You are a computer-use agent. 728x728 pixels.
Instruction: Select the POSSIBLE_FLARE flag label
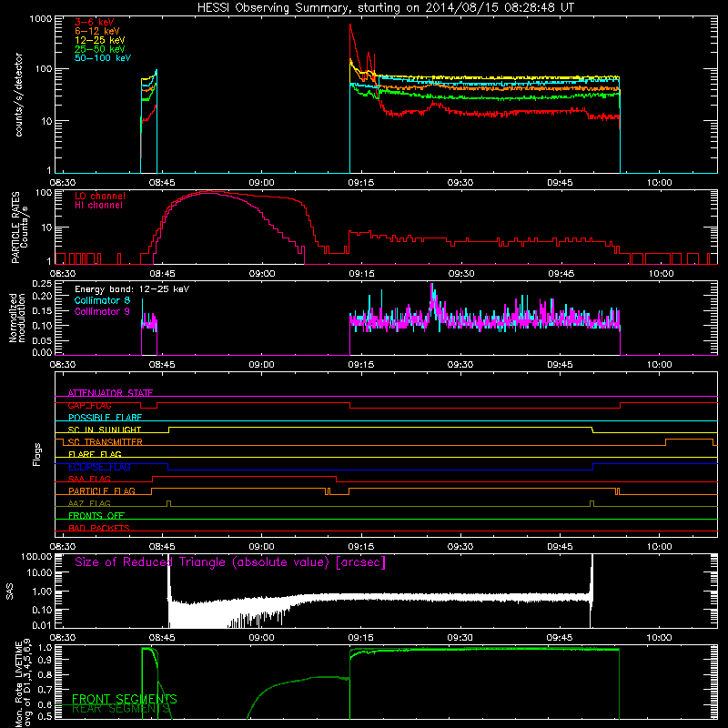(105, 418)
